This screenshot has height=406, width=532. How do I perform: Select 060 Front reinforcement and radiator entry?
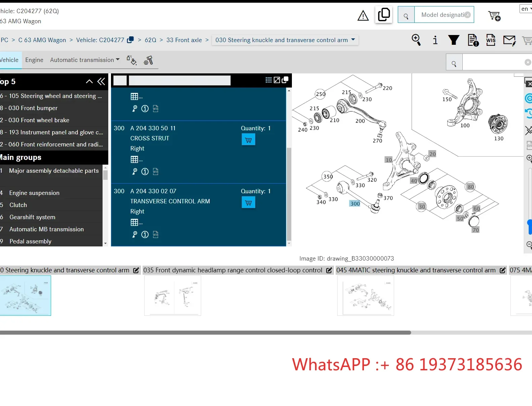pos(54,144)
